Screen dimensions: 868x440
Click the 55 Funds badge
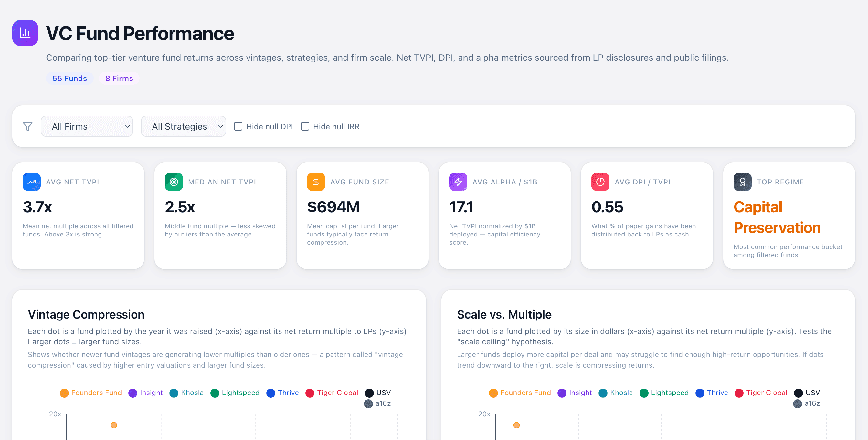click(x=69, y=78)
